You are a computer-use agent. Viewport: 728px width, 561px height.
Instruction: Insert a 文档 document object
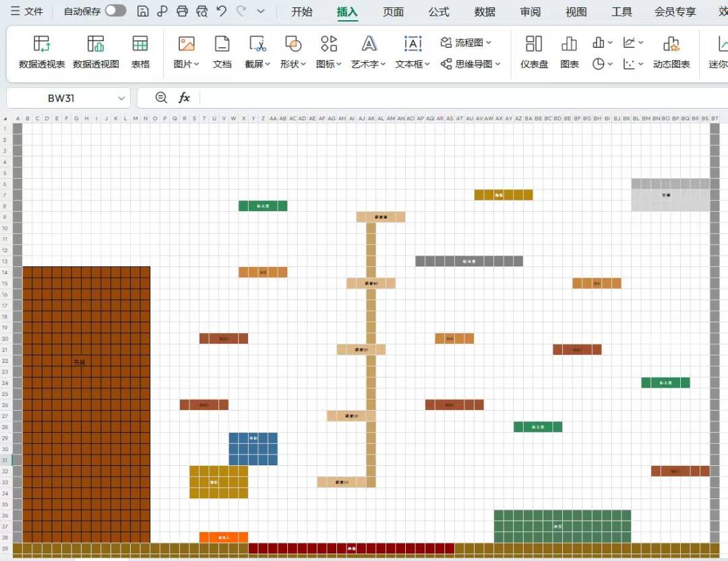(x=222, y=52)
